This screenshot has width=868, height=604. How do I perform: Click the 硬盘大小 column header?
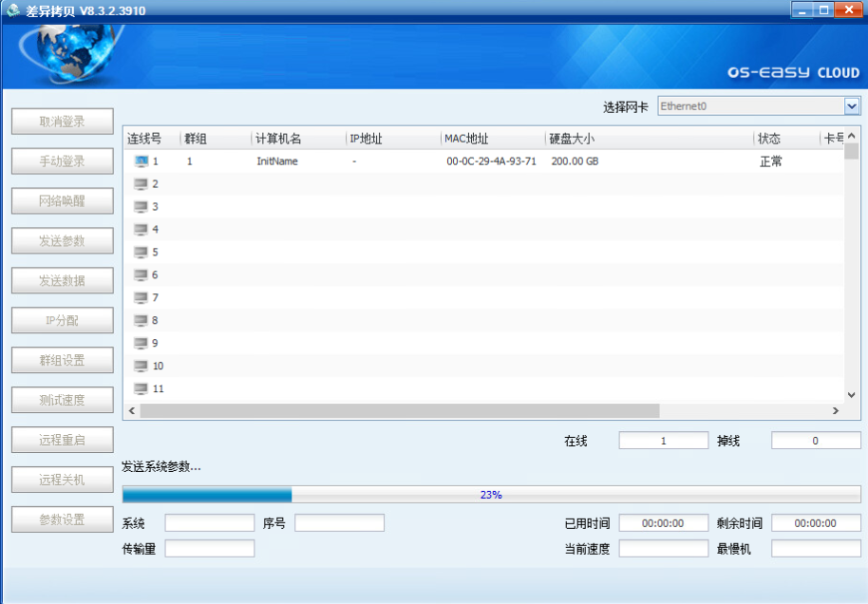572,139
